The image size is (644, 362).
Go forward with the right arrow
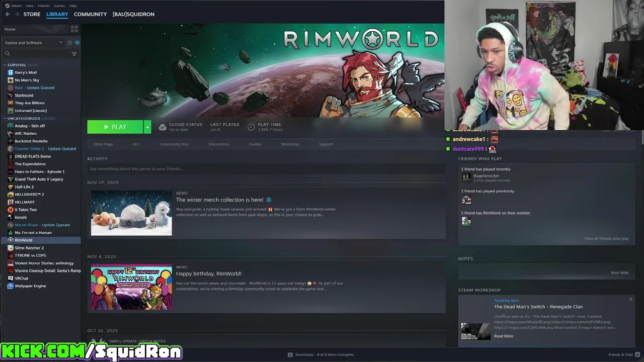click(17, 14)
